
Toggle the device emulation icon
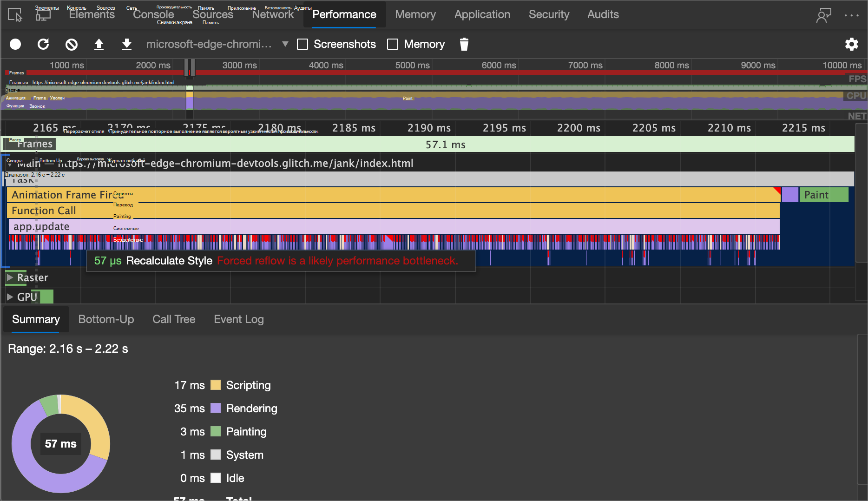point(43,15)
